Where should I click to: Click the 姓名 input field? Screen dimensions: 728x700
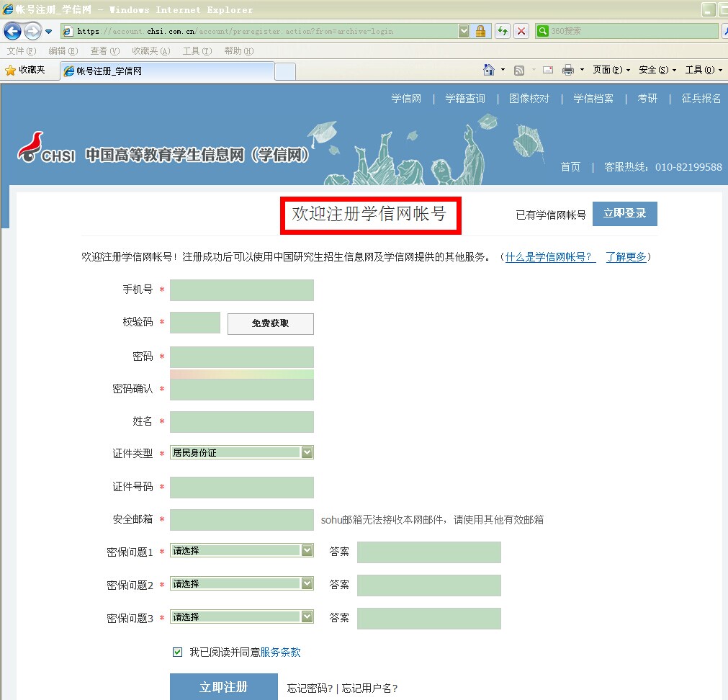point(242,422)
